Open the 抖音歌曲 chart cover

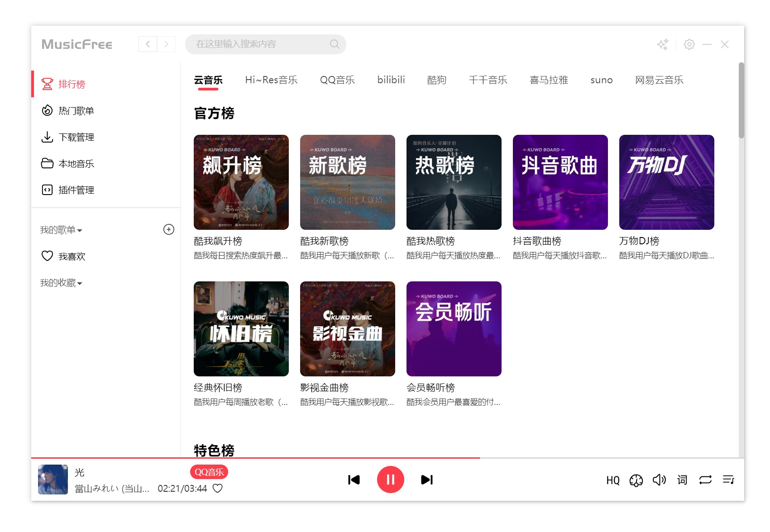pyautogui.click(x=560, y=182)
